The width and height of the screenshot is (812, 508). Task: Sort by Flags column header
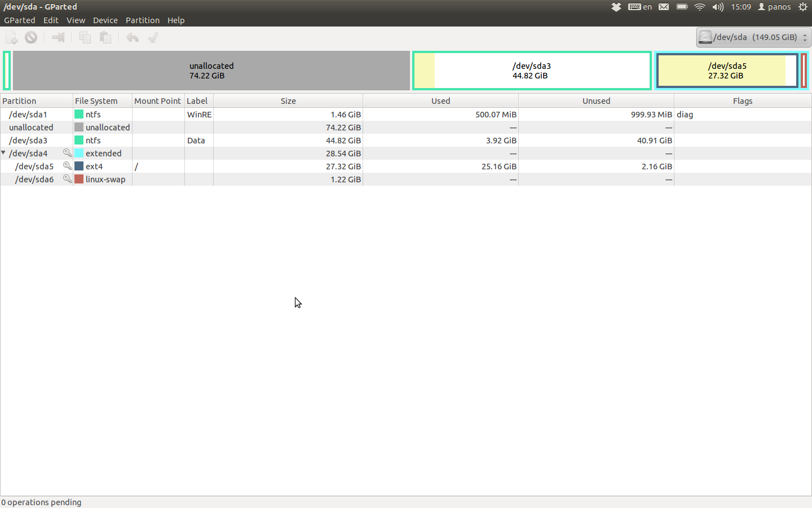[743, 101]
